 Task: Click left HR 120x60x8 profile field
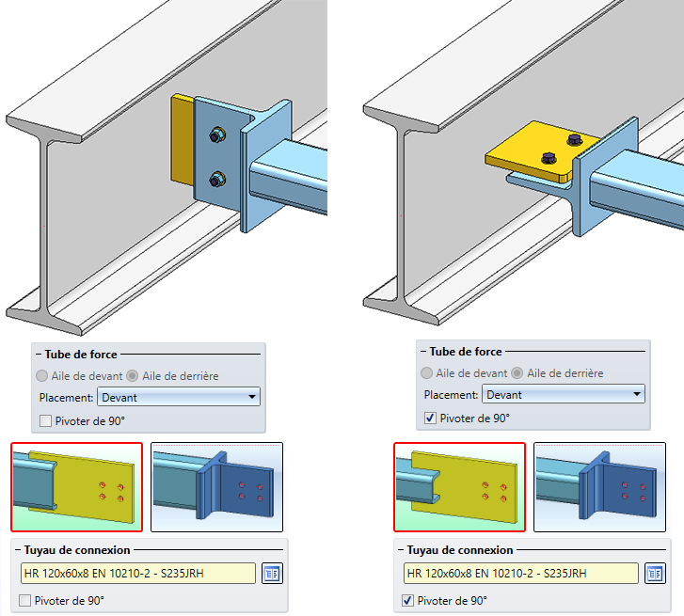[x=138, y=574]
